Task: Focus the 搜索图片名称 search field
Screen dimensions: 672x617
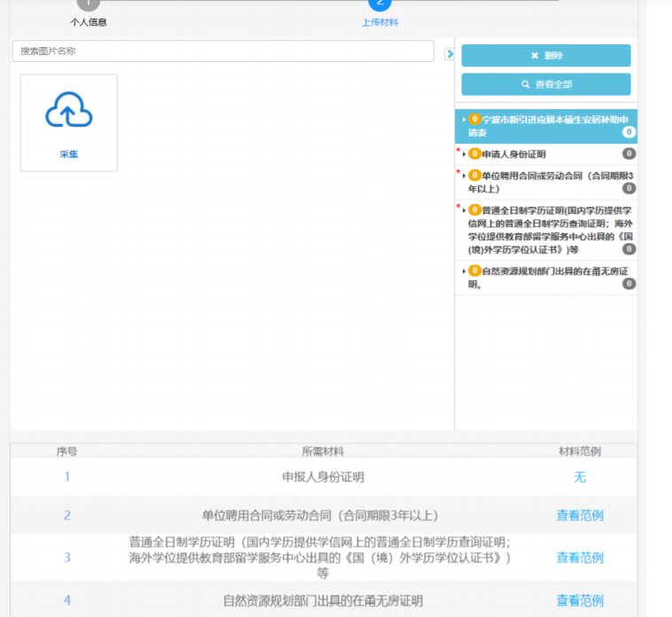Action: 223,51
